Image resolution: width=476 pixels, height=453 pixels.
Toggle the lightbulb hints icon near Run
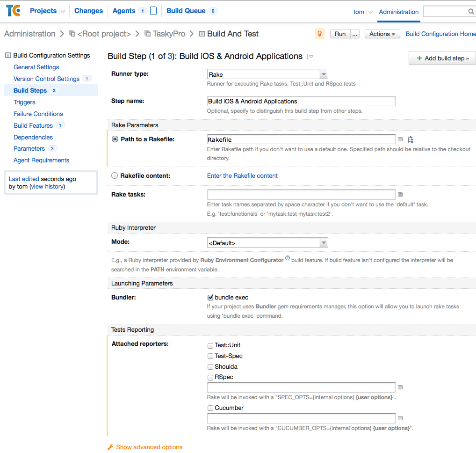(320, 34)
